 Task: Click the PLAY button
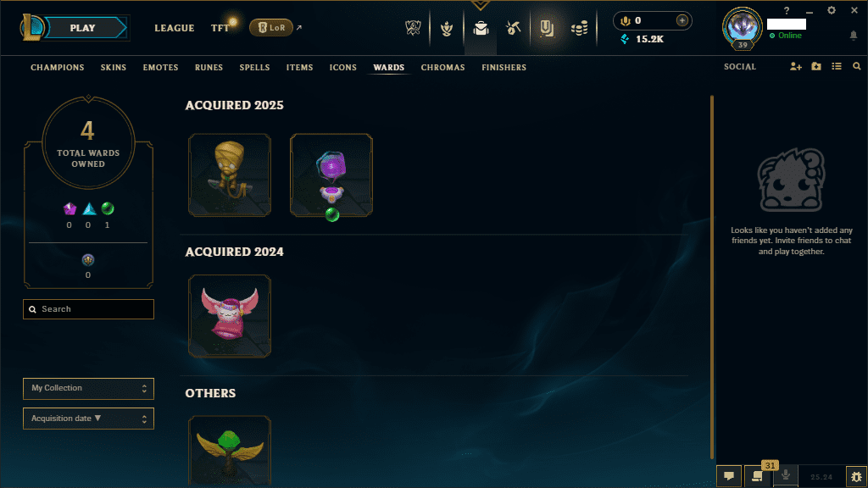click(84, 28)
